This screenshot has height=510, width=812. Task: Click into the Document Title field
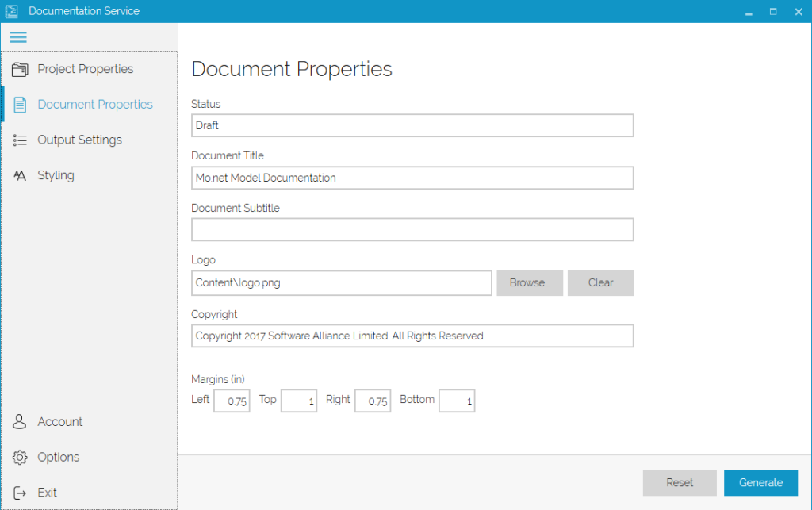(412, 178)
